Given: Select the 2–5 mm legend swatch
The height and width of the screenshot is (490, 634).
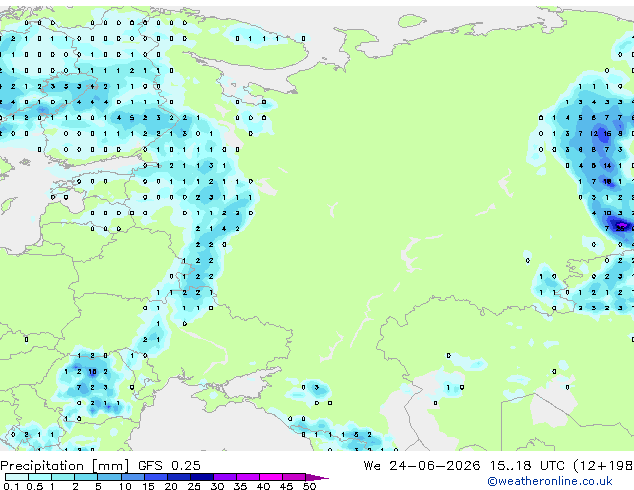Looking at the screenshot, I should point(86,477).
